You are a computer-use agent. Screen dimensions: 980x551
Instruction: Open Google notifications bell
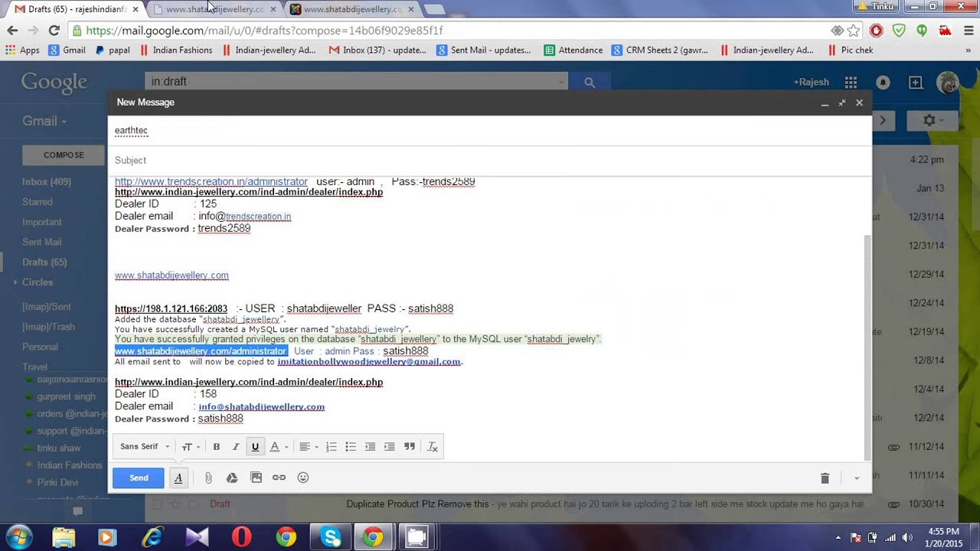click(883, 83)
